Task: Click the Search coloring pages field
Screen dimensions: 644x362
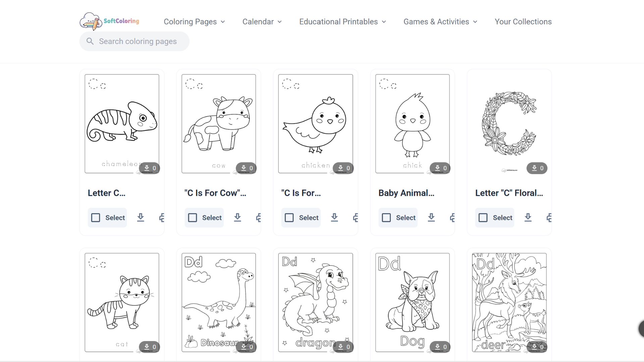Action: pyautogui.click(x=135, y=41)
